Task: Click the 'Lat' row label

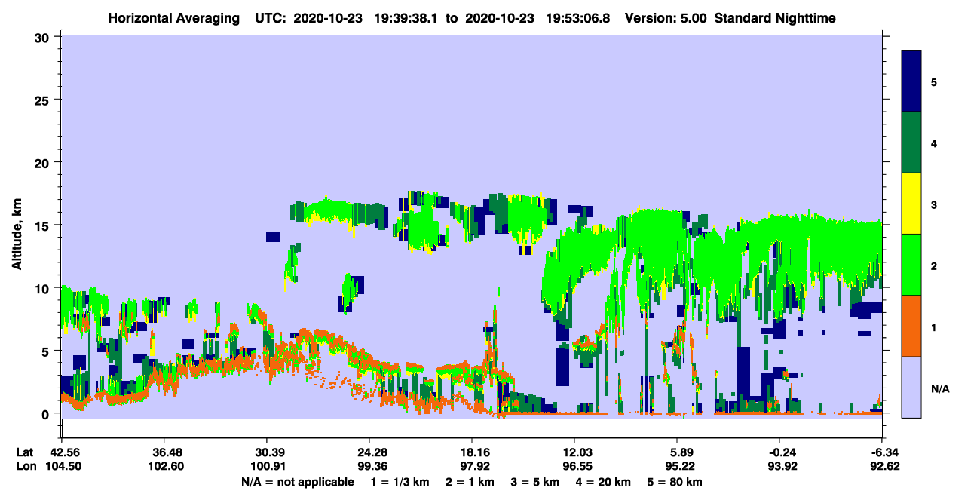Action: point(25,452)
